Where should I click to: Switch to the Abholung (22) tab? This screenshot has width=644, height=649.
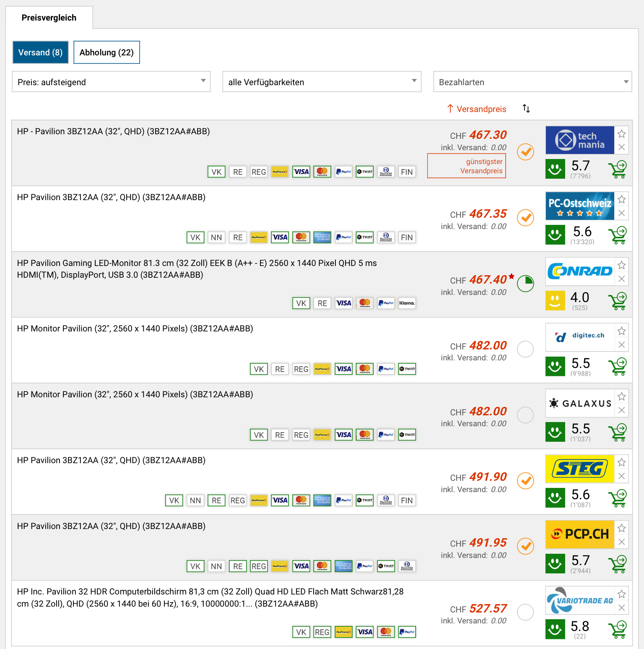tap(106, 52)
